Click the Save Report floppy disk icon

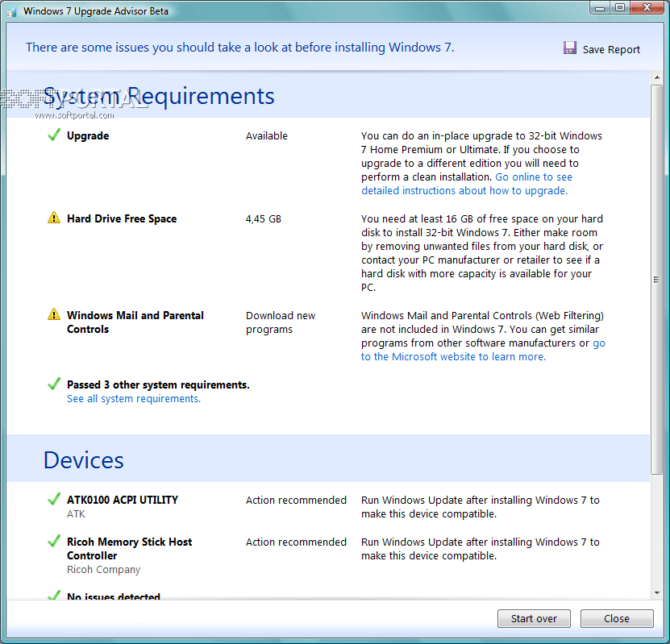point(569,48)
